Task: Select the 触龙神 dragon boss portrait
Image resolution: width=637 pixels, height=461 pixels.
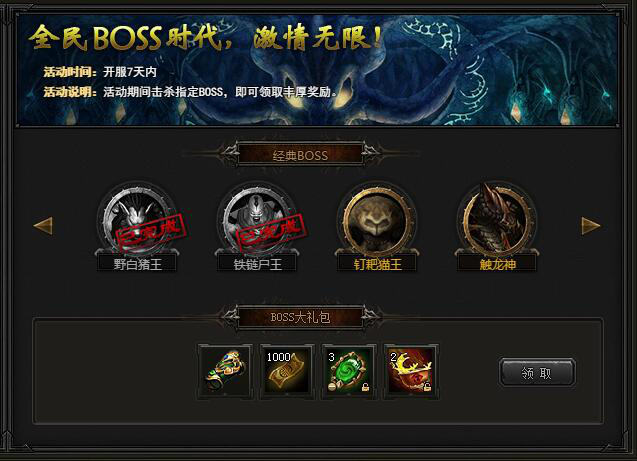Action: point(496,221)
